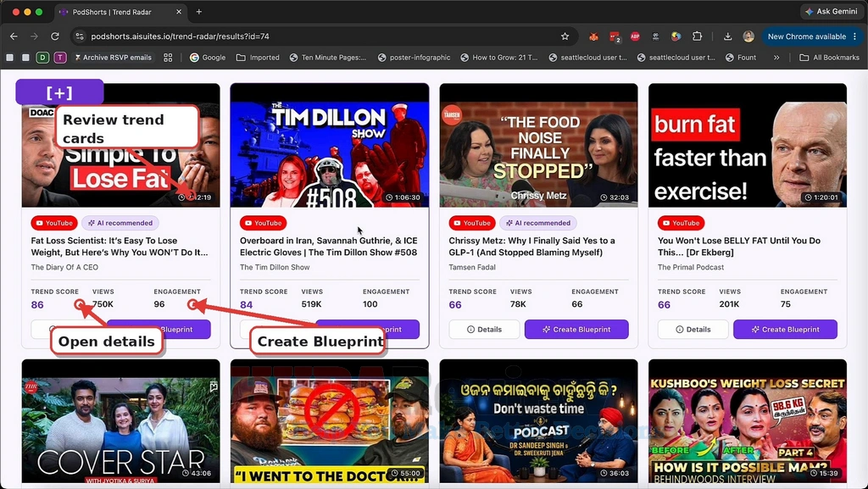Click the Tamsen Fadal channel name
The height and width of the screenshot is (489, 868).
472,267
